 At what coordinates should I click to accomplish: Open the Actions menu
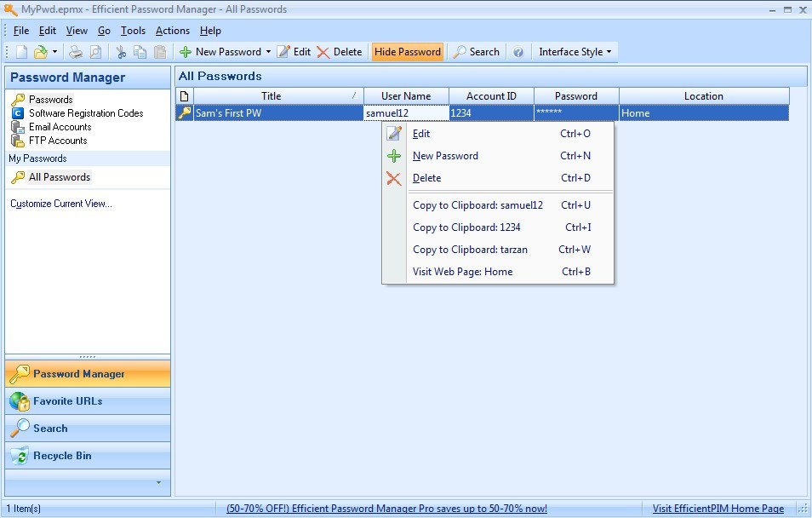pos(173,31)
